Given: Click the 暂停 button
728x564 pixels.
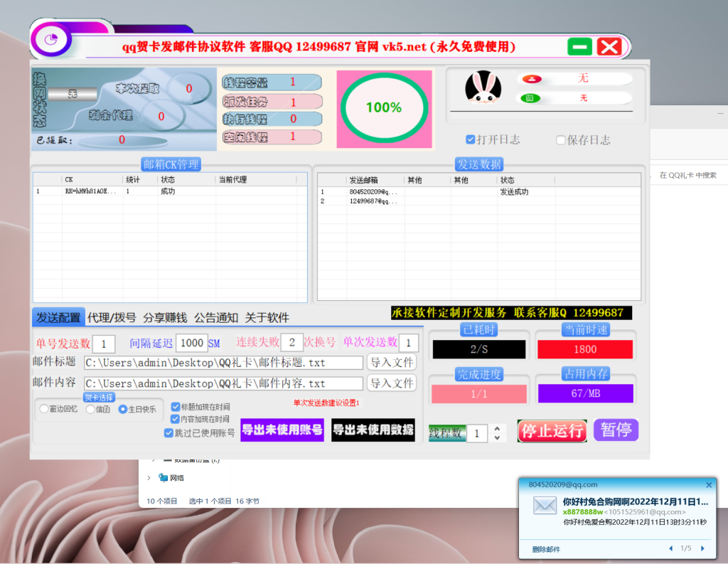Looking at the screenshot, I should (x=616, y=430).
